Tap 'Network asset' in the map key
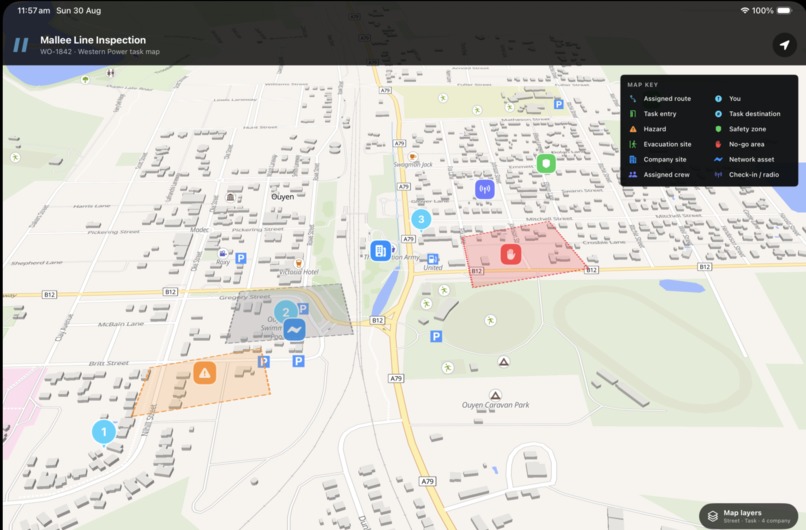 pos(751,159)
